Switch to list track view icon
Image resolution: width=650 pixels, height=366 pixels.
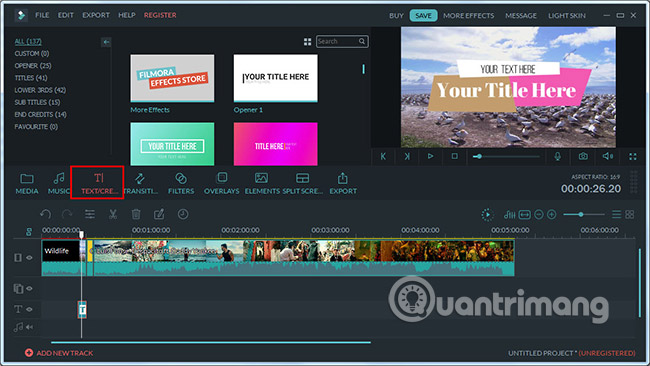(616, 215)
